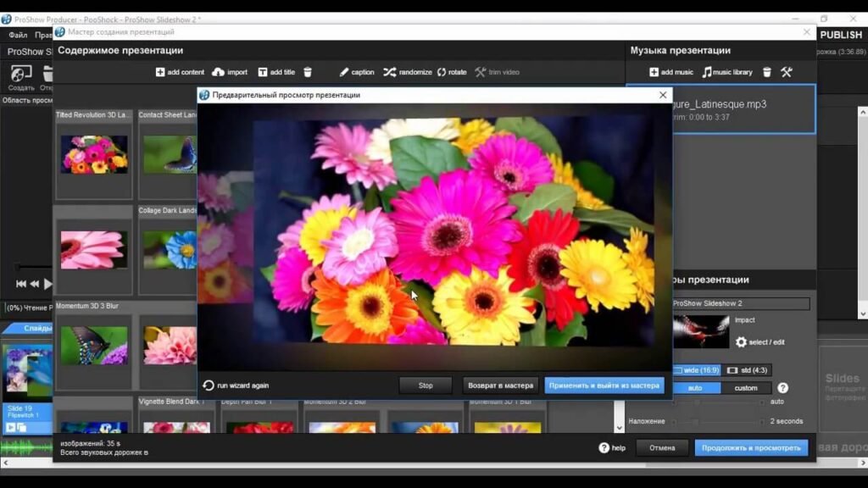Screen dimensions: 868x488
Task: Open the Файл menu
Action: pyautogui.click(x=18, y=35)
